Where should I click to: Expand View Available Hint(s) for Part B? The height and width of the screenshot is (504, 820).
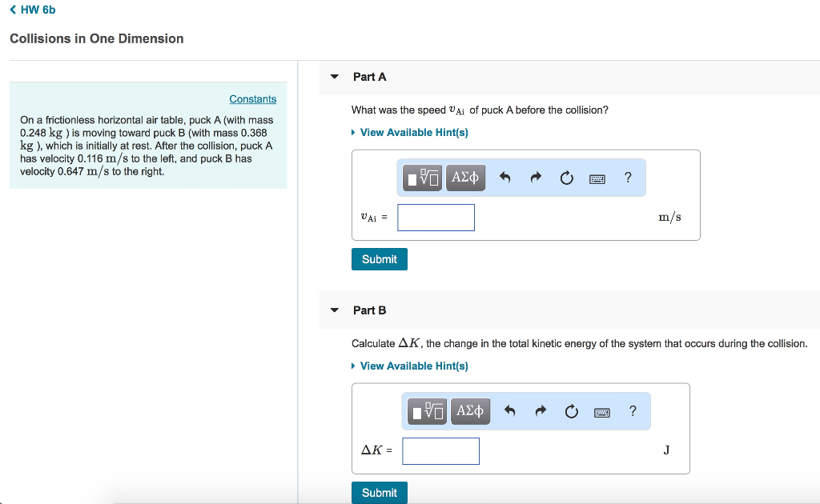point(411,366)
